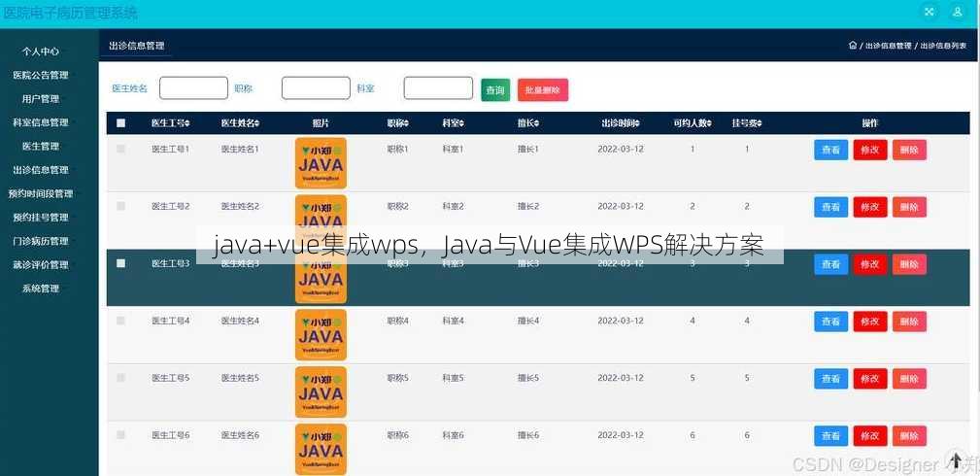Image resolution: width=980 pixels, height=476 pixels.
Task: Open 医院公告管理 in the sidebar
Action: click(x=41, y=75)
